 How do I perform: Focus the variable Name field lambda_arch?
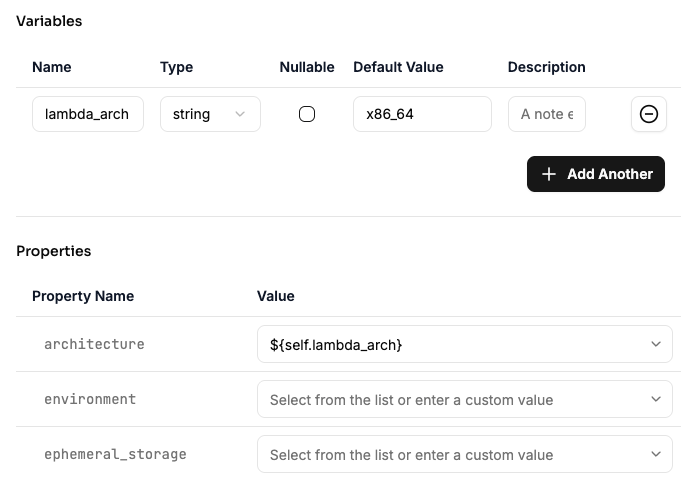click(x=88, y=114)
